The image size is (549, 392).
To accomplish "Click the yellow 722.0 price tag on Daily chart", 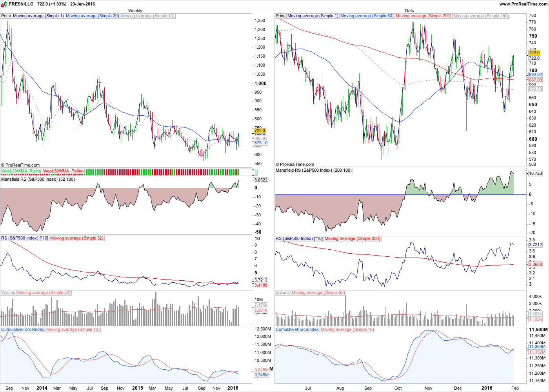I will [x=534, y=53].
